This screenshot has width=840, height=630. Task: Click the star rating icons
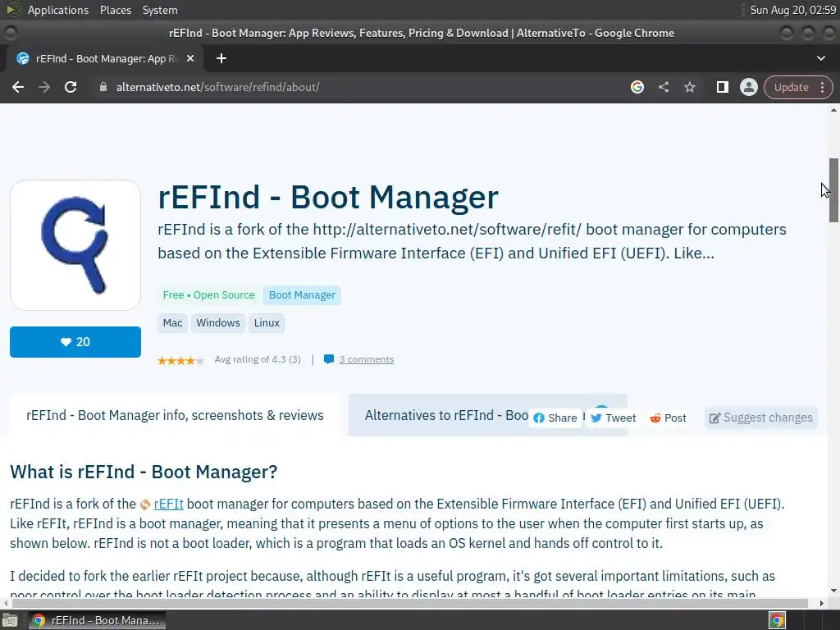(181, 361)
